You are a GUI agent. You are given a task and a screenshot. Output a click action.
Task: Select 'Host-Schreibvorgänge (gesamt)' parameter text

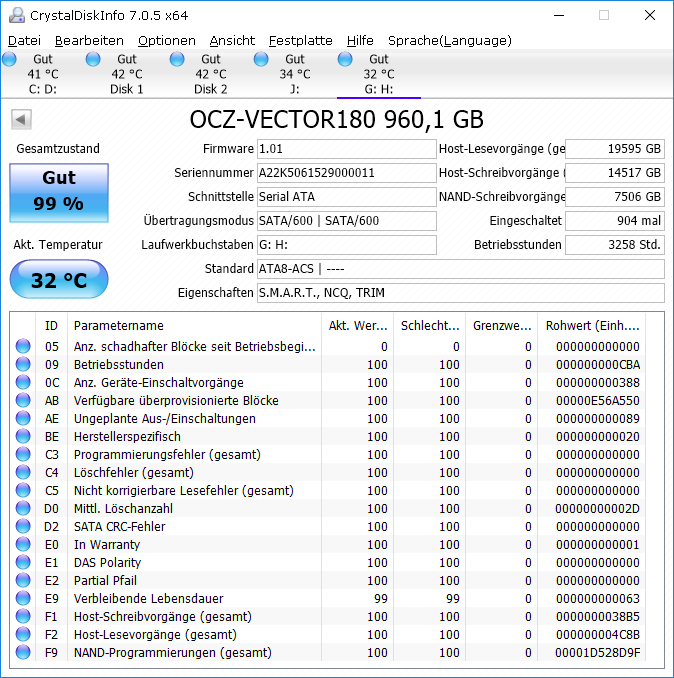pos(163,617)
